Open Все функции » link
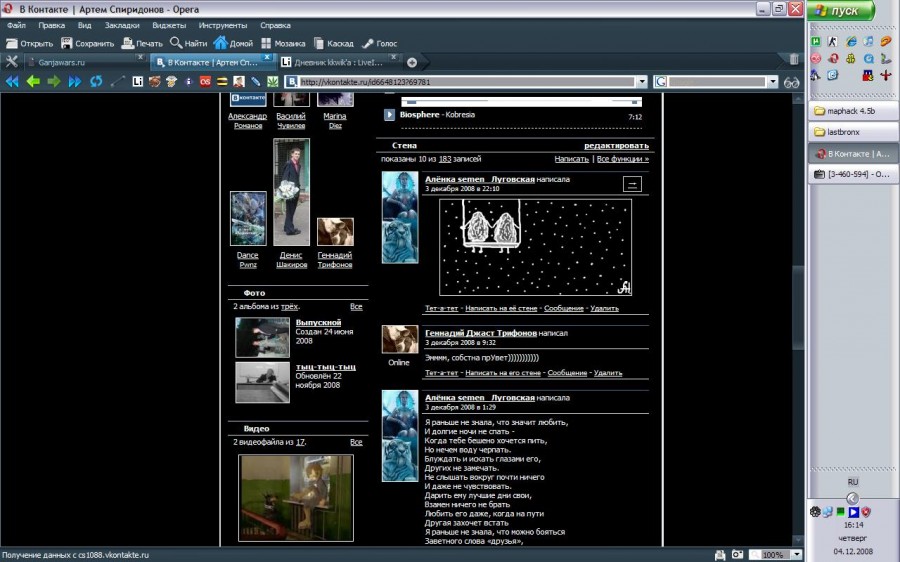This screenshot has width=900, height=562. pos(623,159)
